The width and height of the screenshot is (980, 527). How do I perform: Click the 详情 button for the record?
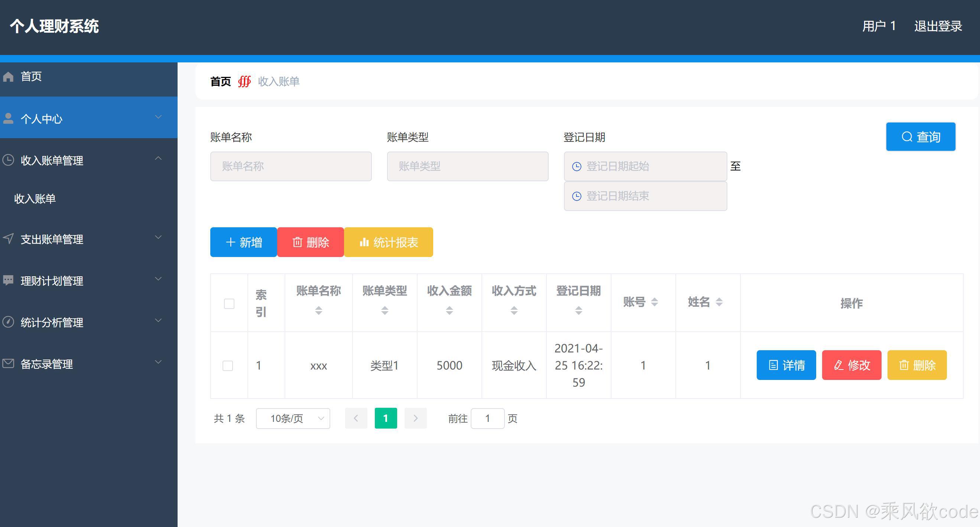pos(786,365)
